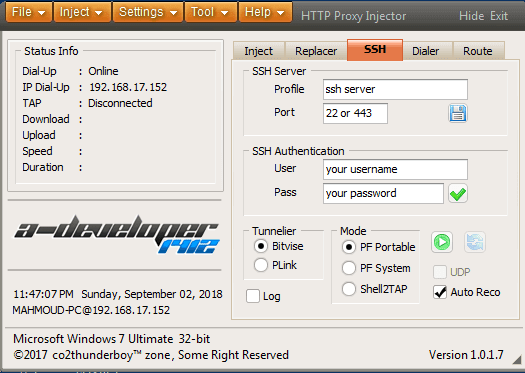
Task: Click the window resize grip corner
Action: pyautogui.click(x=517, y=359)
